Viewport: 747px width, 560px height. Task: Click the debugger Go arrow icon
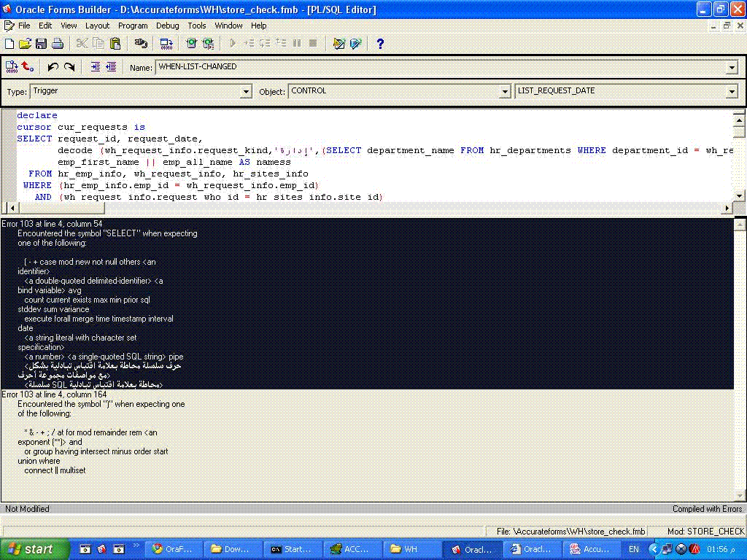click(233, 44)
